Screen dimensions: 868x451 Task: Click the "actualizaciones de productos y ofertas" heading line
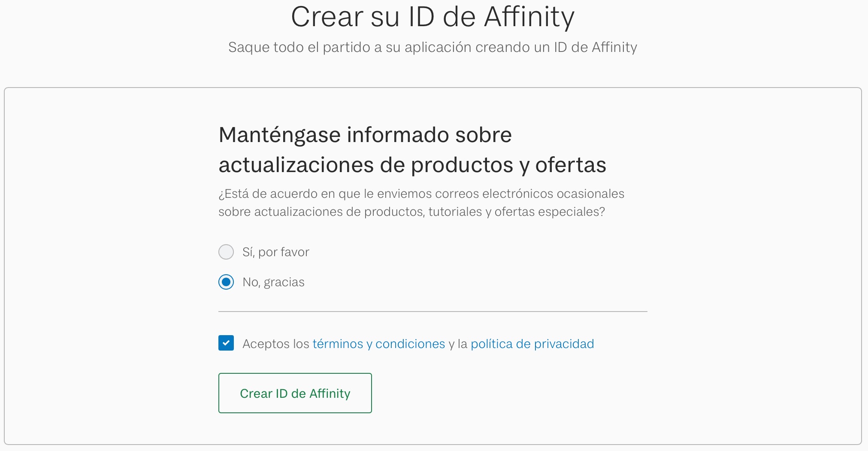tap(412, 165)
